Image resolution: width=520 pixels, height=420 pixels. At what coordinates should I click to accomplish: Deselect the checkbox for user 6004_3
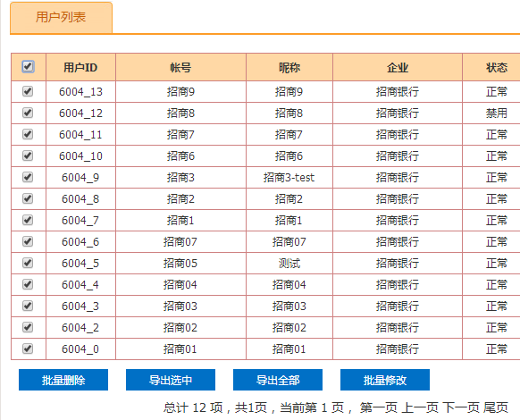click(28, 306)
